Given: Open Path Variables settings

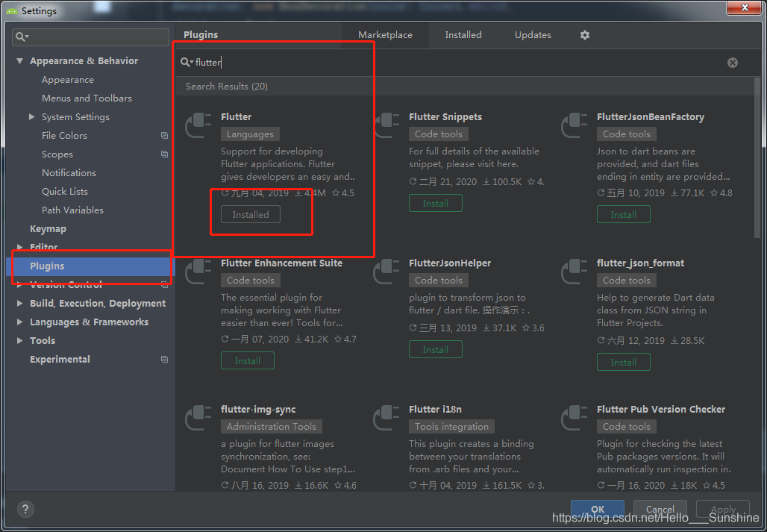Looking at the screenshot, I should pos(72,210).
